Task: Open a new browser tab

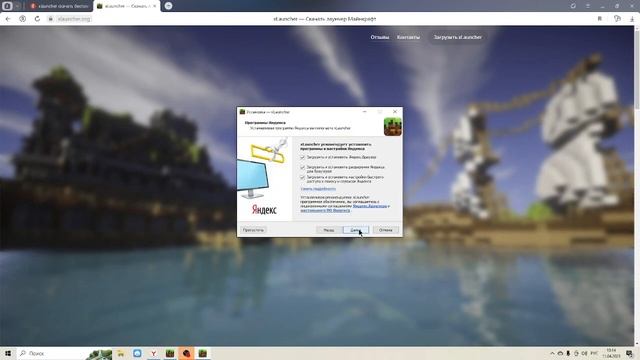Action: (168, 6)
